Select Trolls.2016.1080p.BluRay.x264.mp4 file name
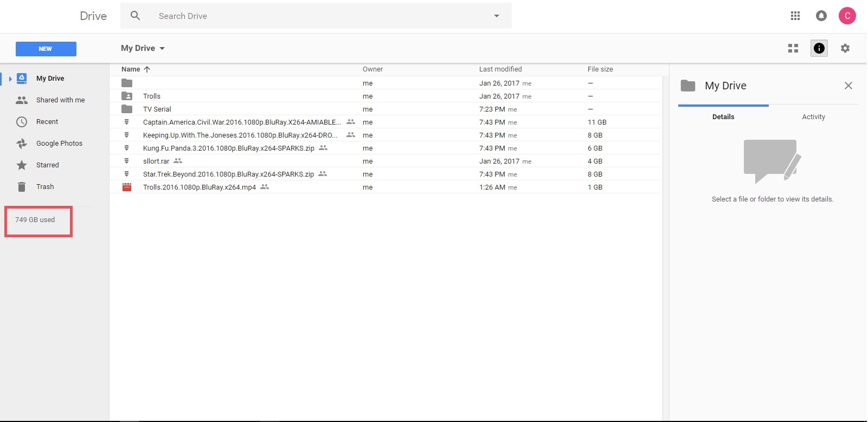Image resolution: width=868 pixels, height=422 pixels. tap(200, 187)
